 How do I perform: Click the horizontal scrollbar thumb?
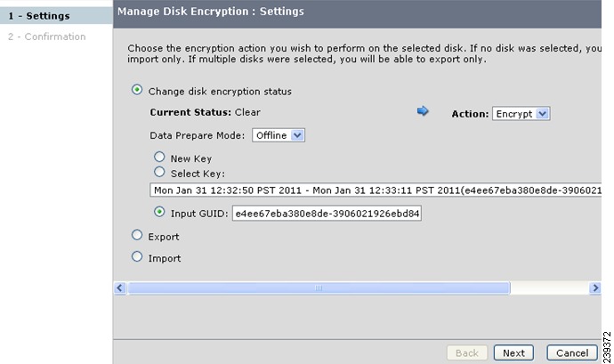tap(319, 288)
